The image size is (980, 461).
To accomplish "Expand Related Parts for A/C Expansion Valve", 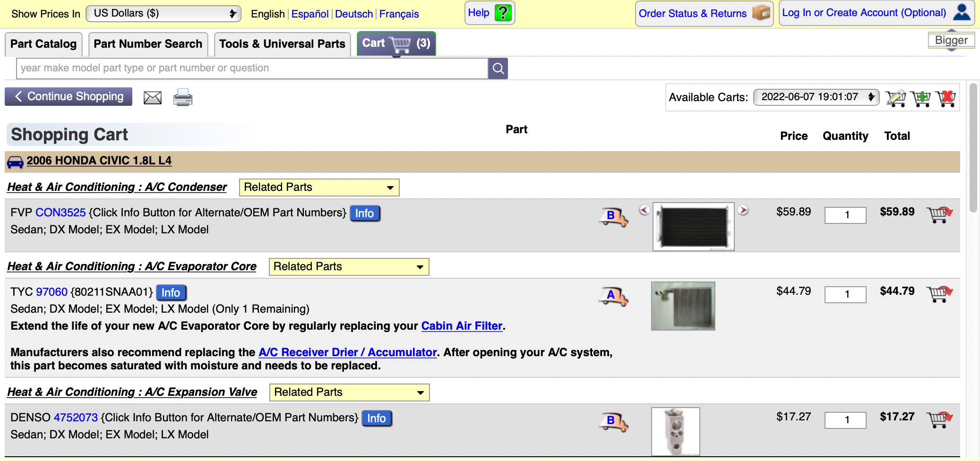I will (349, 393).
